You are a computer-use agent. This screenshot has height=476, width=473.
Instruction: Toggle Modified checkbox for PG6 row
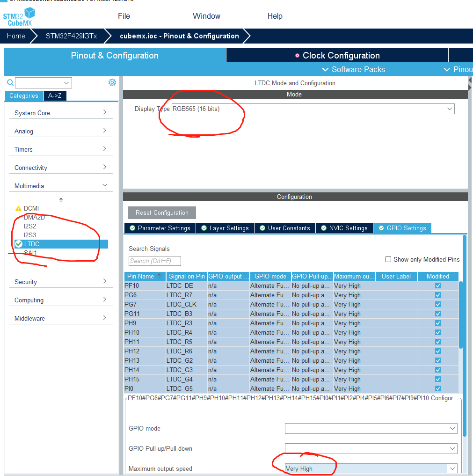pos(438,295)
